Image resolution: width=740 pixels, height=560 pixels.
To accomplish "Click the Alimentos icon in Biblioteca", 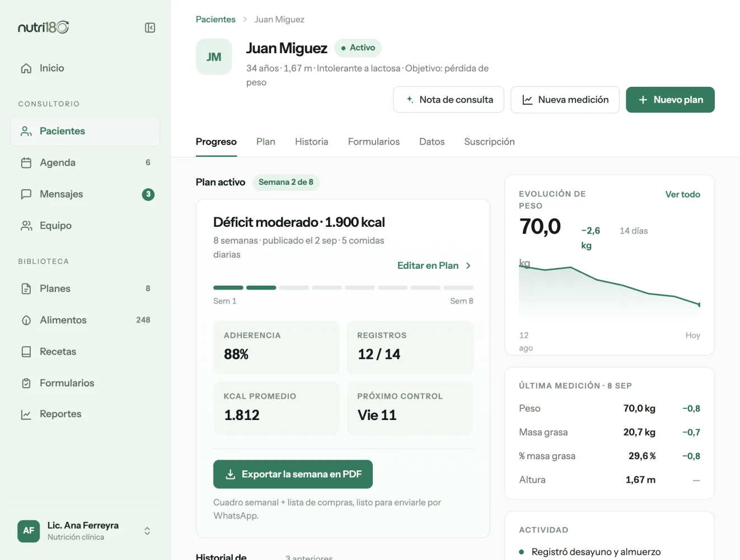I will [x=26, y=320].
